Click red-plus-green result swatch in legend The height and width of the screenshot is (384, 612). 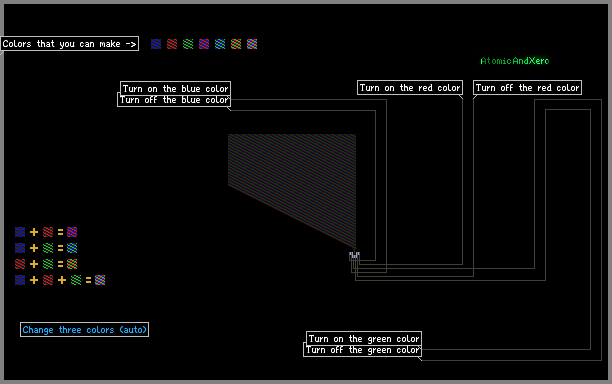[x=72, y=264]
